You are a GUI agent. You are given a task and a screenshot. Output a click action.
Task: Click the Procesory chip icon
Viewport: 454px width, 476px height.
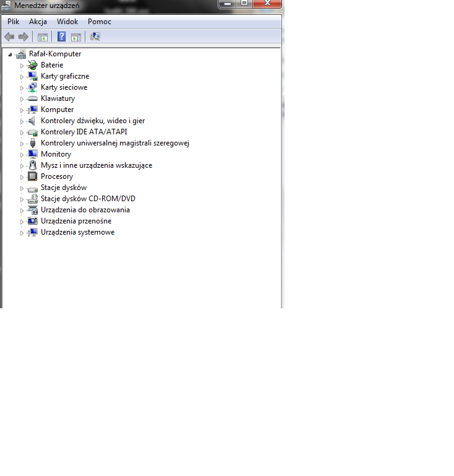tap(32, 176)
